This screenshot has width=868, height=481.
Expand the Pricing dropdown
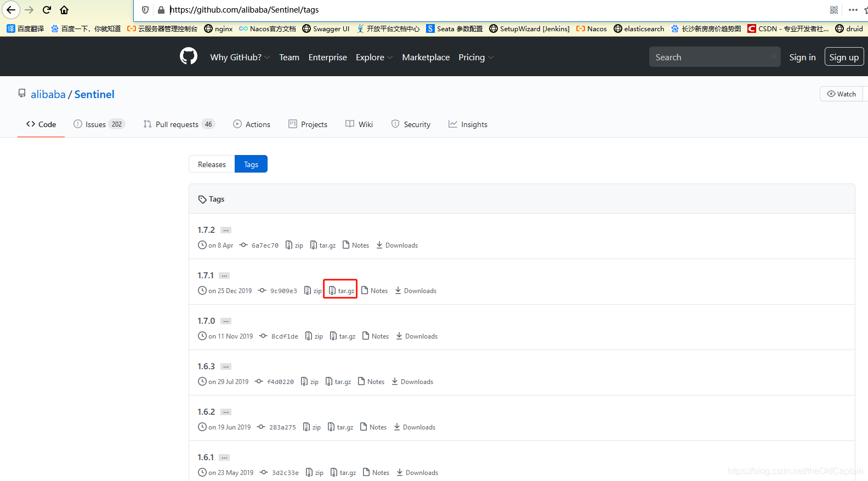476,57
